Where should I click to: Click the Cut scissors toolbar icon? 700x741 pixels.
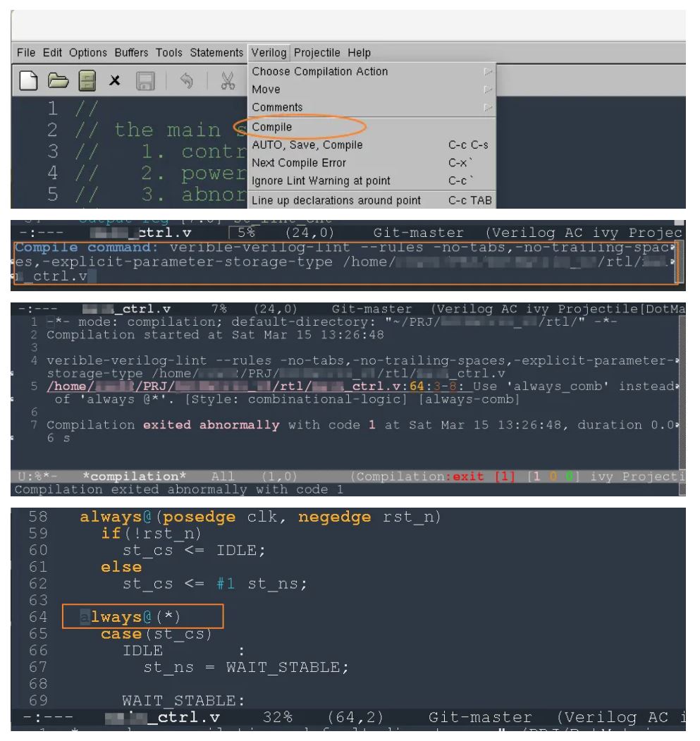coord(228,83)
